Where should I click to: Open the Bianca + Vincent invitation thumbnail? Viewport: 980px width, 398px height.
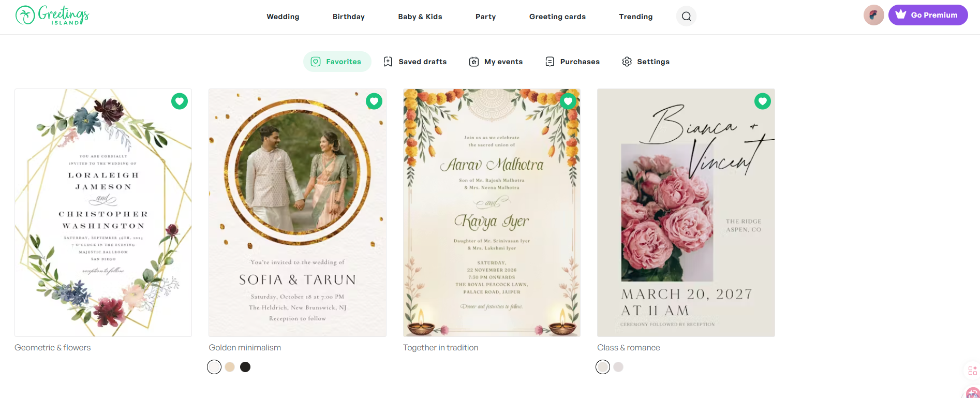(686, 213)
